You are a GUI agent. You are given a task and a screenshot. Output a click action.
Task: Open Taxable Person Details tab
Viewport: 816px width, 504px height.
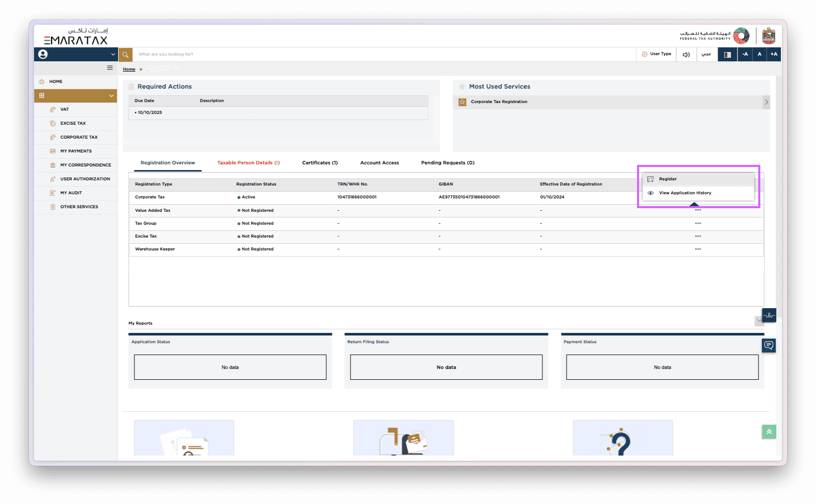tap(249, 163)
